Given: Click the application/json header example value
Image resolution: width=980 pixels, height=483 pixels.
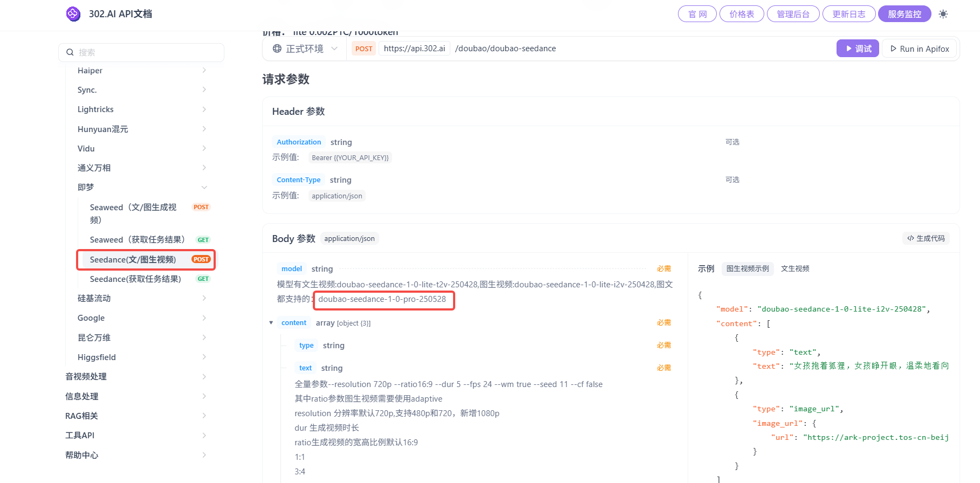Looking at the screenshot, I should click(x=337, y=196).
